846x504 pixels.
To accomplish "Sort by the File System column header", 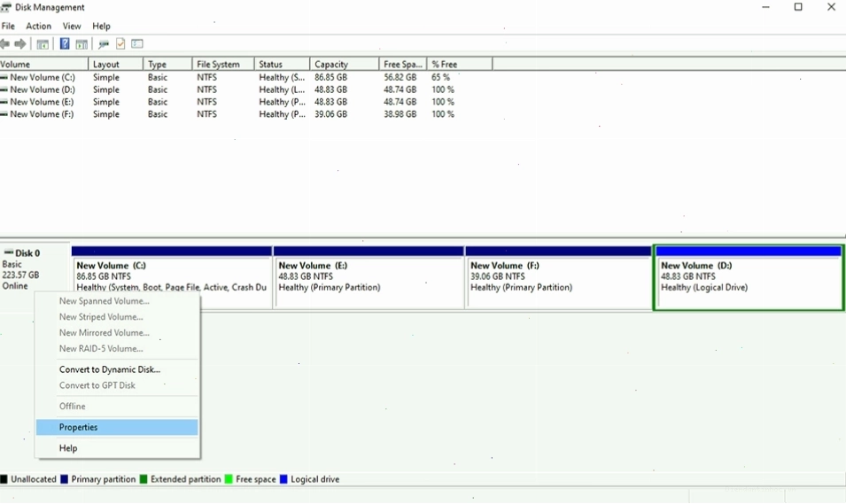I will [x=223, y=64].
